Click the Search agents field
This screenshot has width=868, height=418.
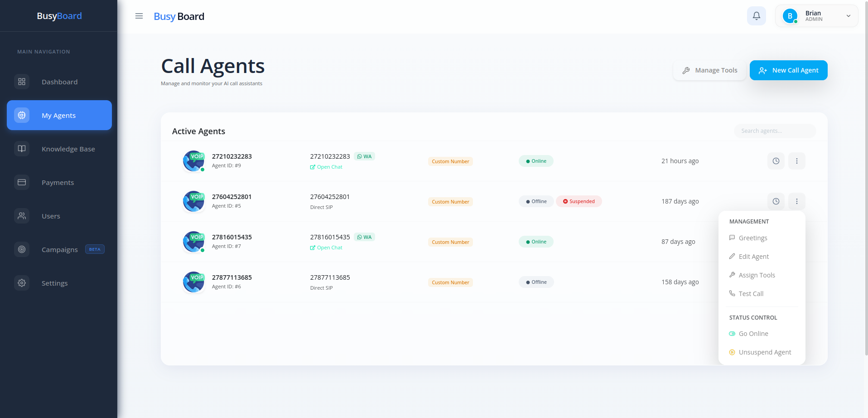point(775,131)
